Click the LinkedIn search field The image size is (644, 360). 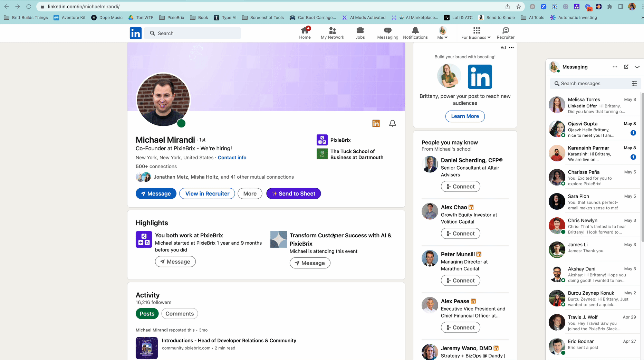click(193, 33)
